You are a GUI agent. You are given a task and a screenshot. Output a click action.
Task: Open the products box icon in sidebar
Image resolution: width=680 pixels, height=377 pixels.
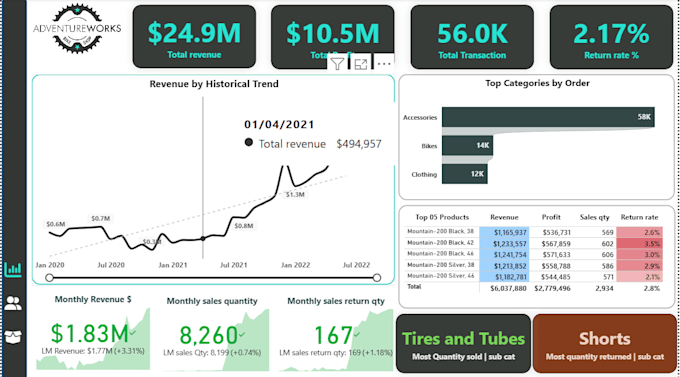[13, 337]
